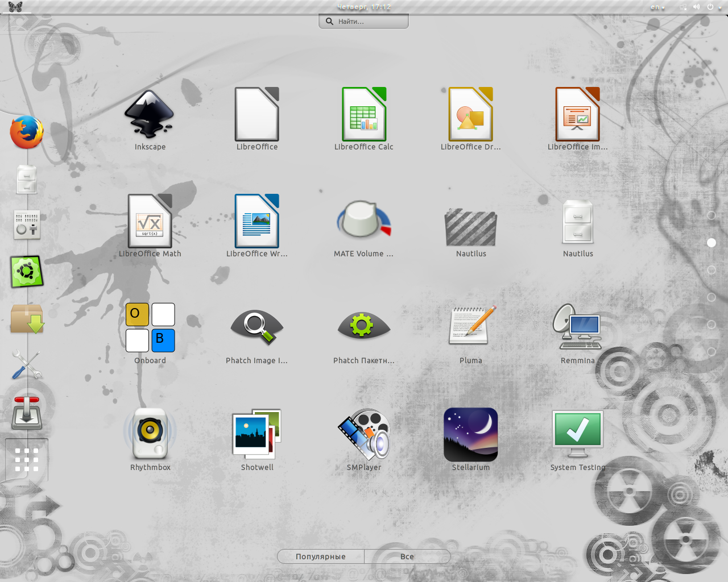Open Nautilus with the striped folder icon
Image resolution: width=728 pixels, height=582 pixels.
pos(471,227)
